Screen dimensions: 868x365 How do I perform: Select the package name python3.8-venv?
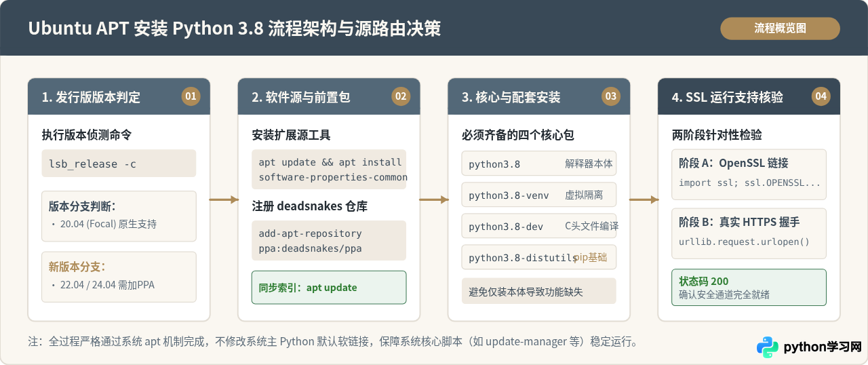coord(509,195)
